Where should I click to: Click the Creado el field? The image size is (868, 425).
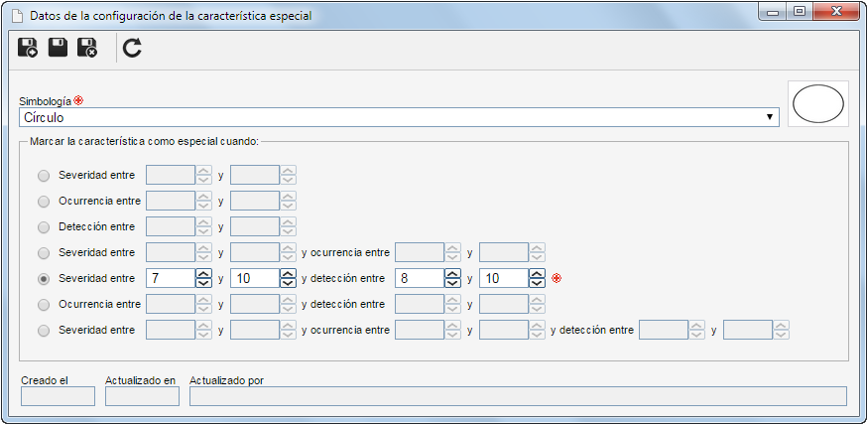point(59,396)
